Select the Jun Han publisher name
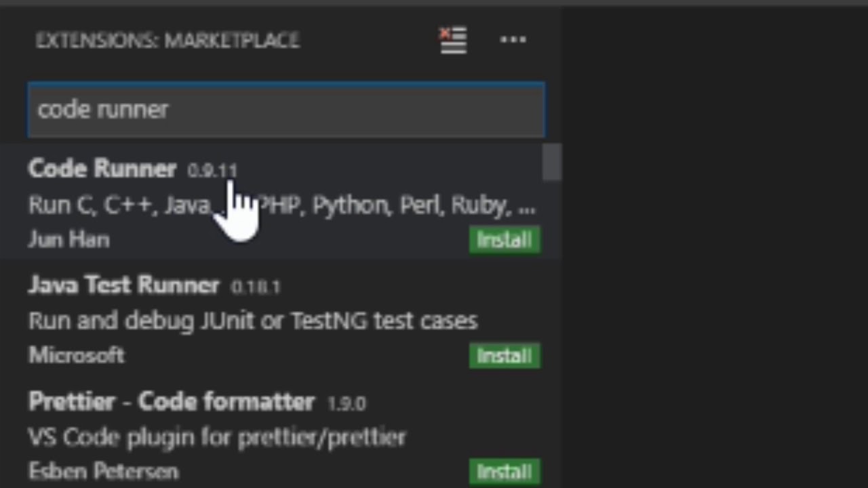 click(68, 239)
